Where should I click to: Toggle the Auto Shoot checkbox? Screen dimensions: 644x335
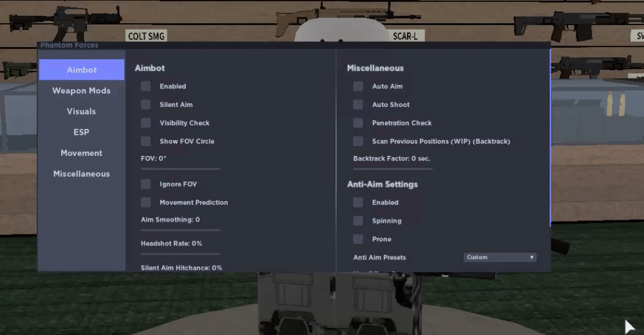tap(357, 104)
